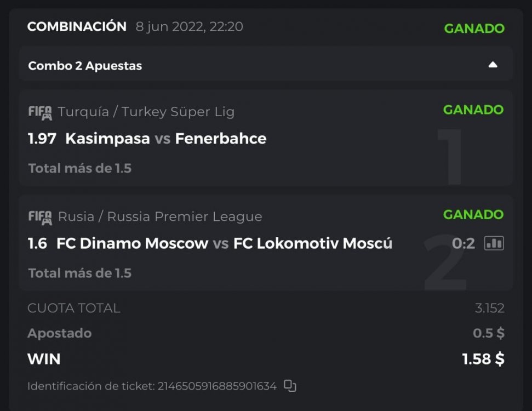Click the COMBINACIÓN title
Viewport: 532px width, 411px height.
click(77, 27)
